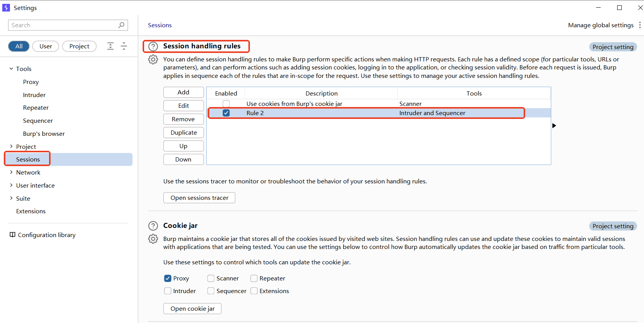The width and height of the screenshot is (644, 323).
Task: Click the Burp Suite lightning logo icon
Action: click(x=6, y=8)
